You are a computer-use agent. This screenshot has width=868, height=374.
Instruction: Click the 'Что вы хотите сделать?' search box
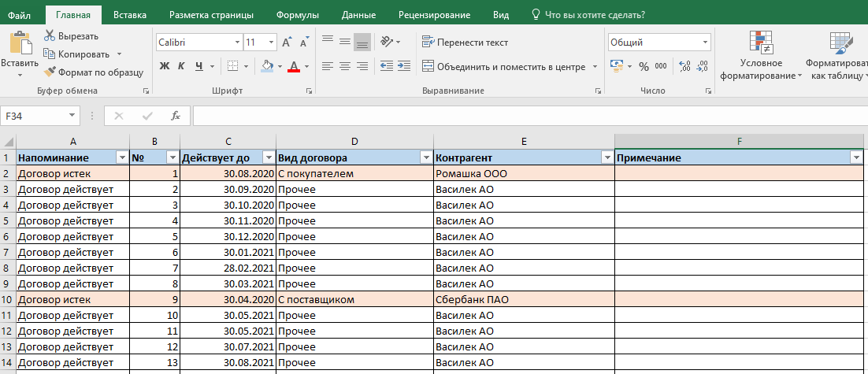click(x=588, y=15)
